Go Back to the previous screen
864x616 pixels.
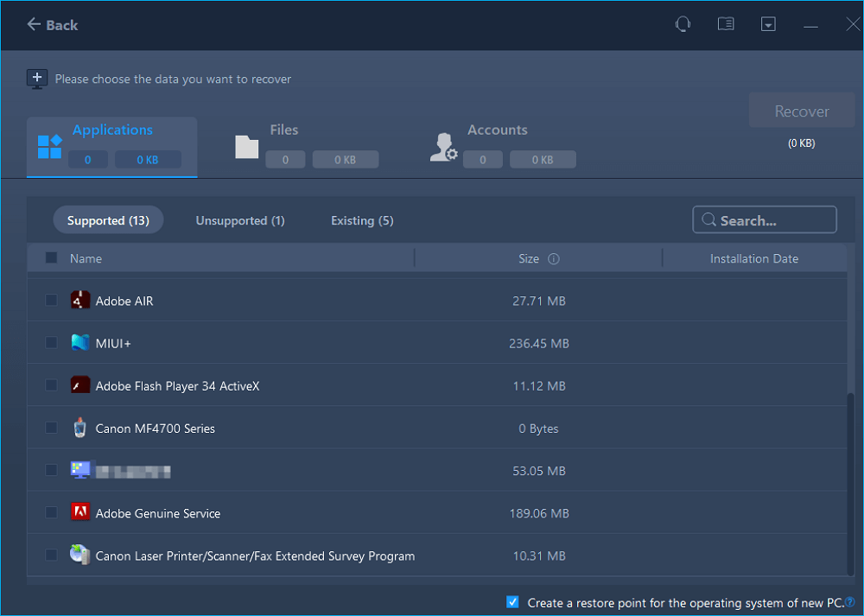[53, 25]
